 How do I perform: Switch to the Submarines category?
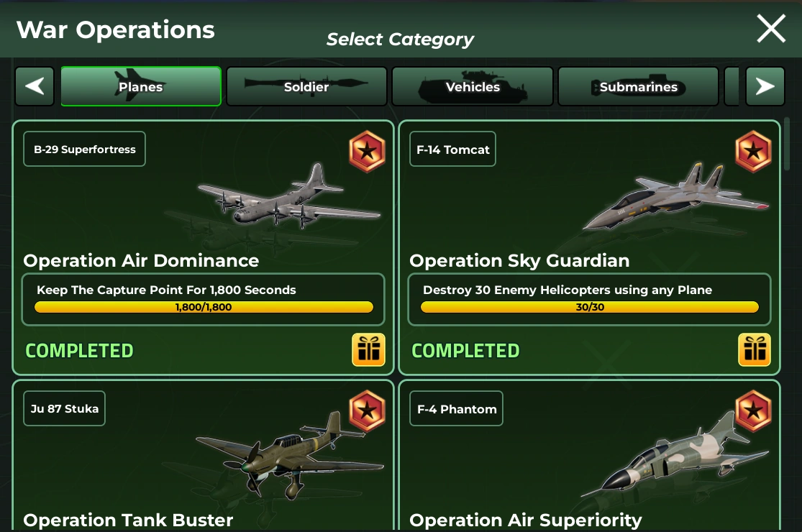638,86
